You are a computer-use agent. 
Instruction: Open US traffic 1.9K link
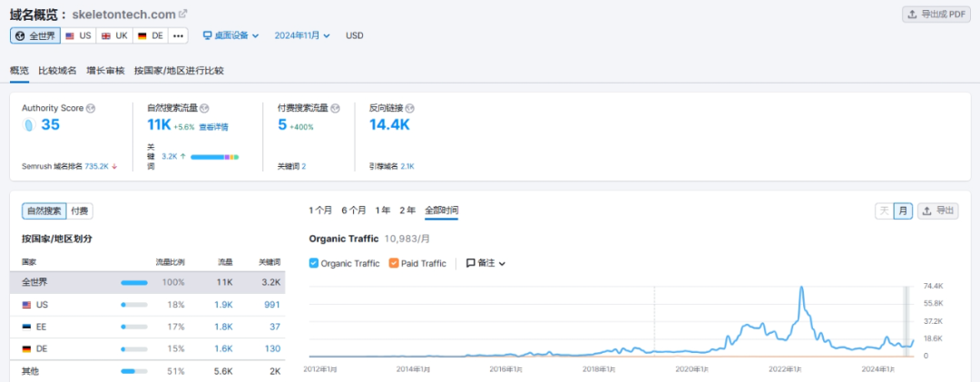tap(224, 305)
